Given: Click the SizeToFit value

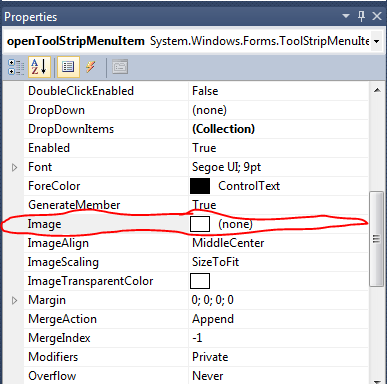Looking at the screenshot, I should tap(215, 262).
